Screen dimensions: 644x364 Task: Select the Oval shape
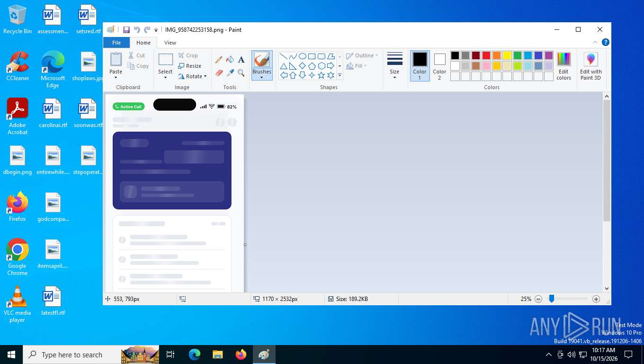pyautogui.click(x=302, y=56)
